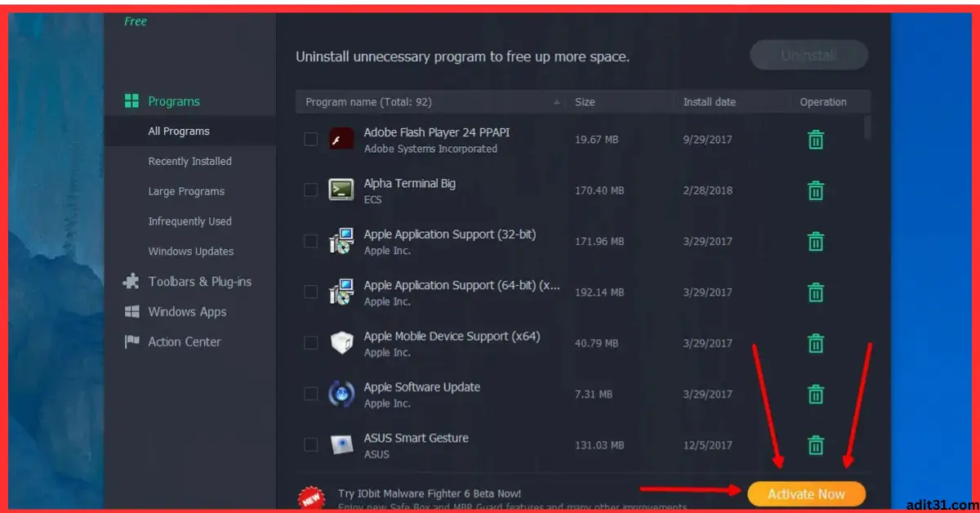The height and width of the screenshot is (513, 980).
Task: Click the 192.14 MB size value
Action: pos(599,292)
